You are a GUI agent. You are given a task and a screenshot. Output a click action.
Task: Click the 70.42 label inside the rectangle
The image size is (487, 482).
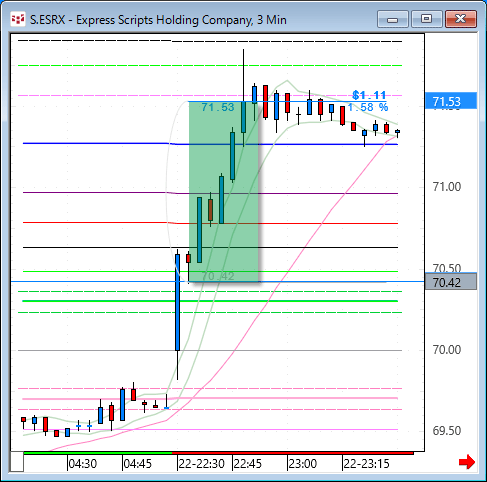pyautogui.click(x=218, y=276)
